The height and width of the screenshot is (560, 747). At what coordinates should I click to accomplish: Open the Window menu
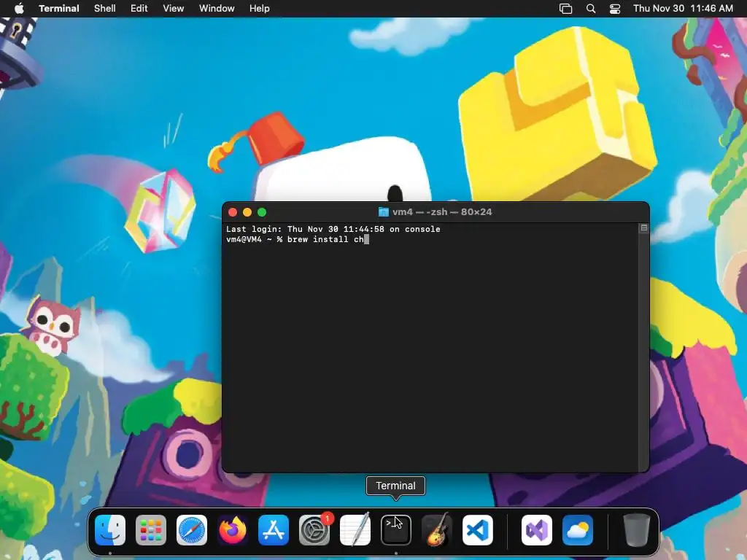(x=217, y=9)
